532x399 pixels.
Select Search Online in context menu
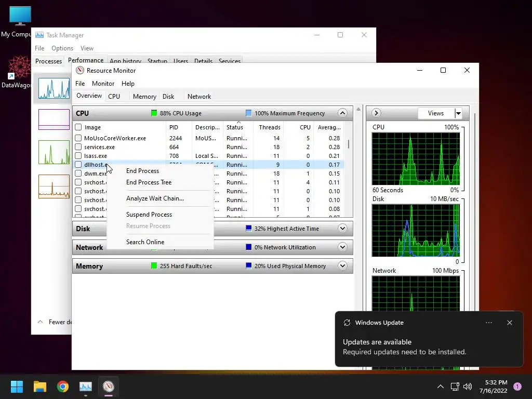tap(145, 242)
